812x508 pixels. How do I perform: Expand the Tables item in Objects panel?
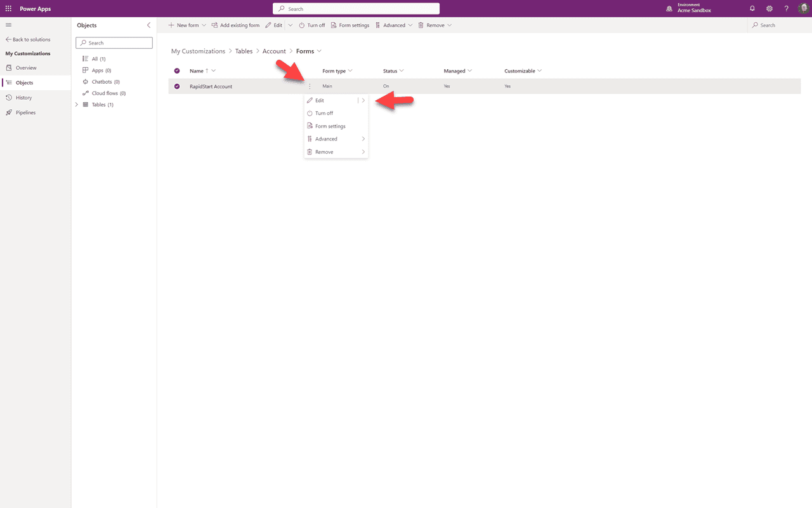tap(77, 104)
